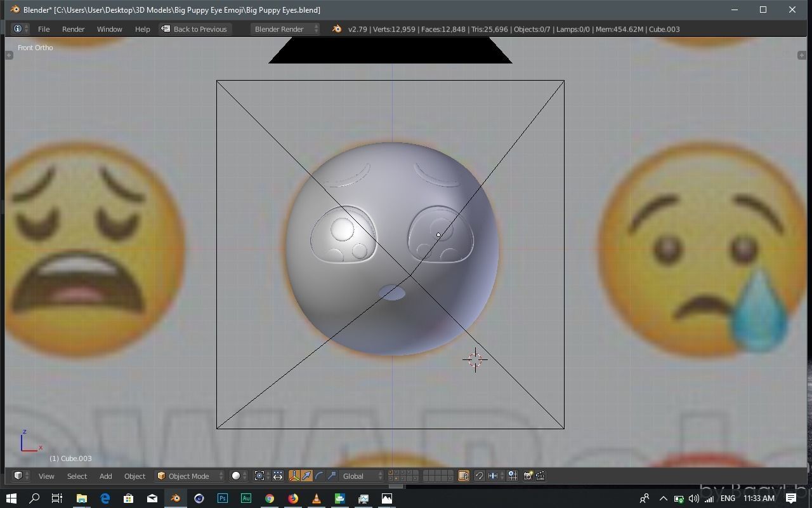Viewport: 812px width, 508px height.
Task: Launch Microsoft Edge from the taskbar
Action: pyautogui.click(x=105, y=498)
